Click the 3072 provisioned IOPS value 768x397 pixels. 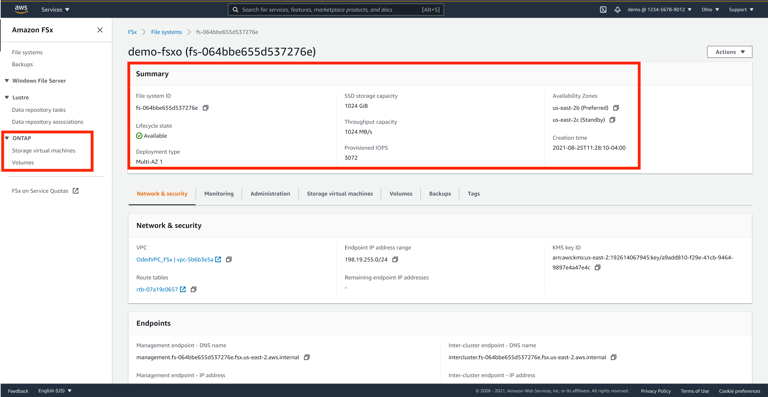click(x=350, y=159)
